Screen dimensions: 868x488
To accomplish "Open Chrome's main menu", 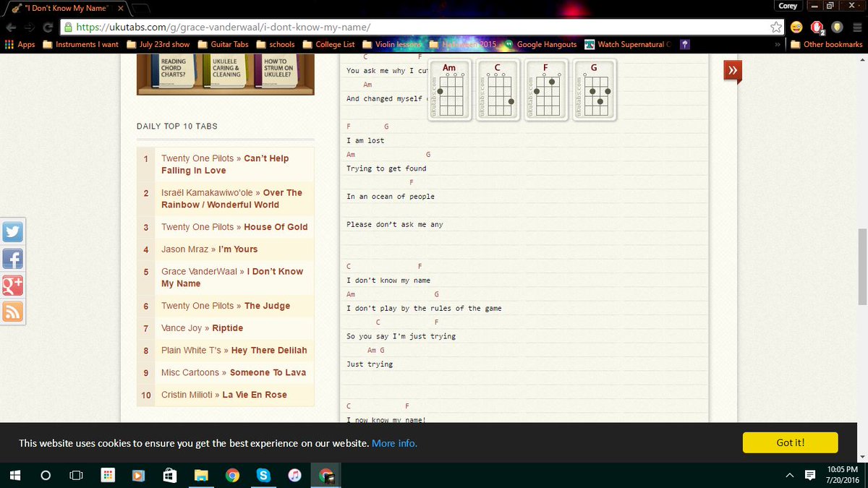I will tap(856, 27).
